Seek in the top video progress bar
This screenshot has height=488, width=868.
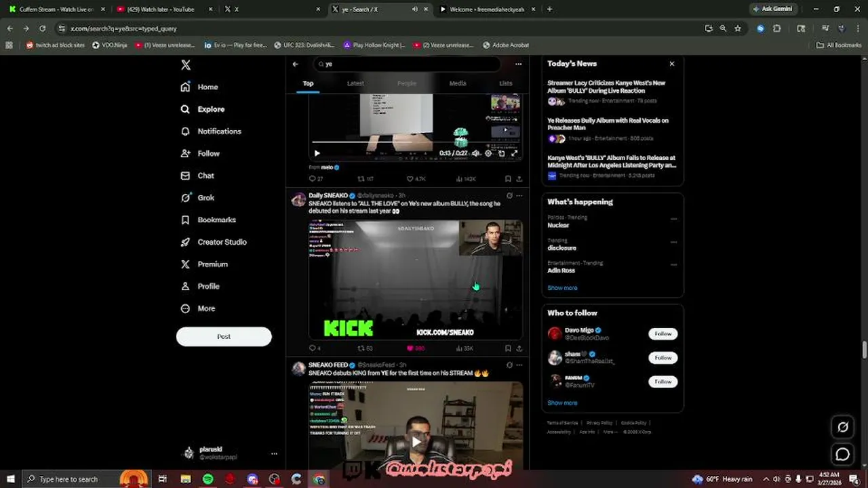(x=416, y=143)
